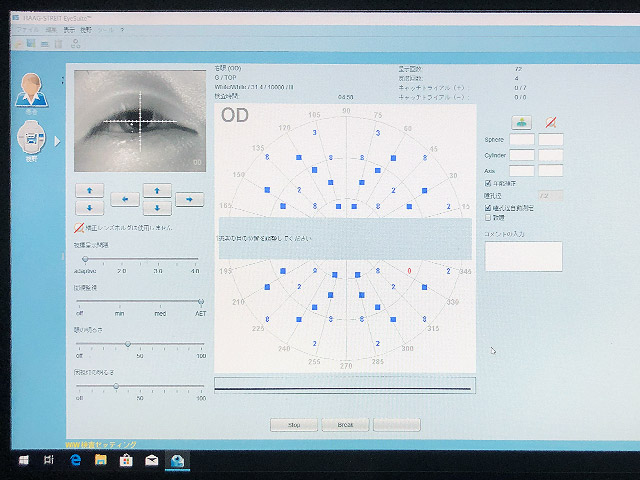Set the fixation slider to med
This screenshot has width=640, height=480.
click(x=160, y=302)
